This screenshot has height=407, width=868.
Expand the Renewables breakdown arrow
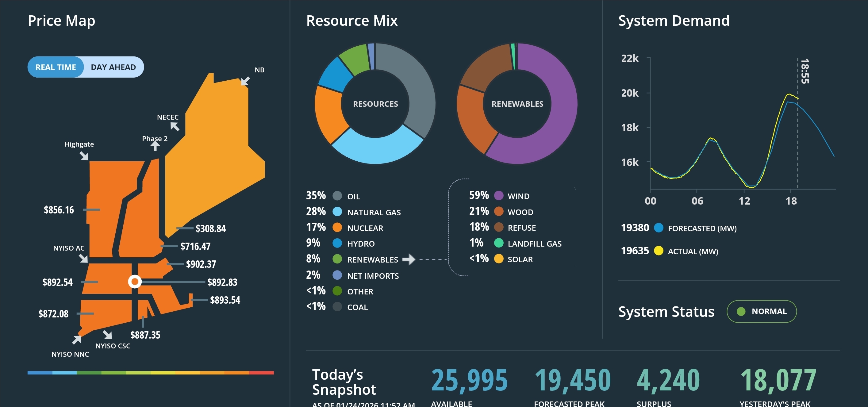409,259
